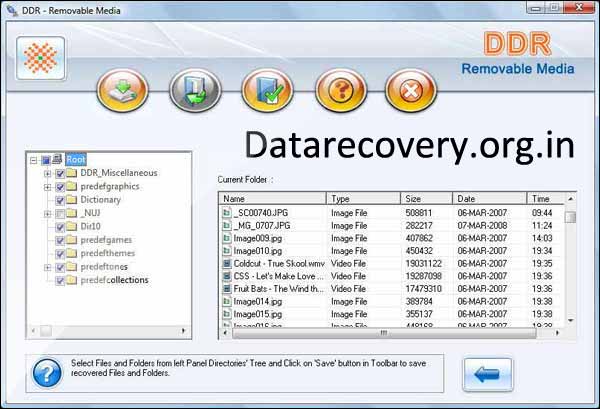Click file list horizontal scrollbar thumb
The height and width of the screenshot is (409, 600).
384,333
